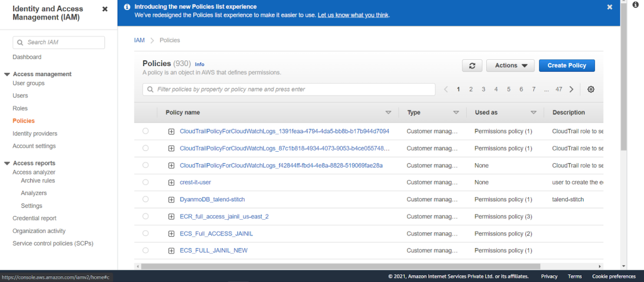Collapse the Access reports section
Viewport: 644px width, 282px height.
tap(7, 164)
